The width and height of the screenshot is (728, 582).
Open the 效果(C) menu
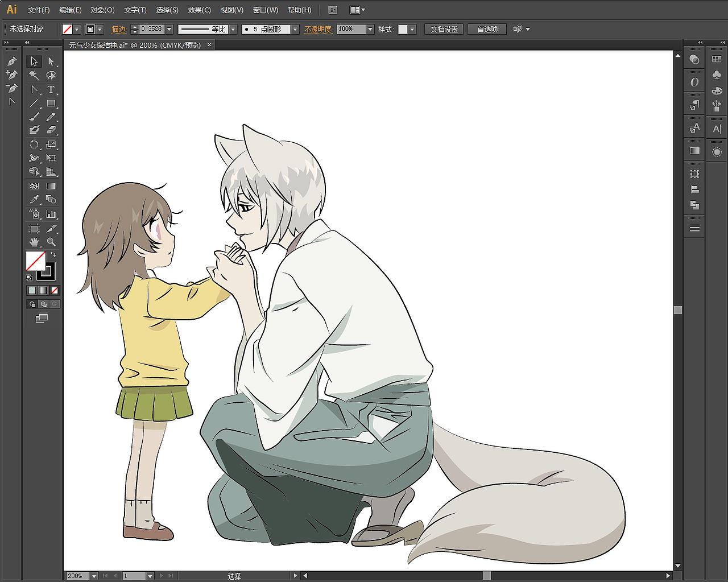tap(199, 10)
